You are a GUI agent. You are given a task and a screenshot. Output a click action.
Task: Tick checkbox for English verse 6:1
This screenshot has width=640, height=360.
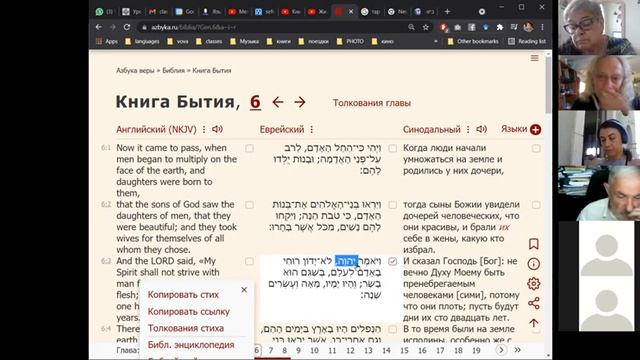tap(249, 148)
